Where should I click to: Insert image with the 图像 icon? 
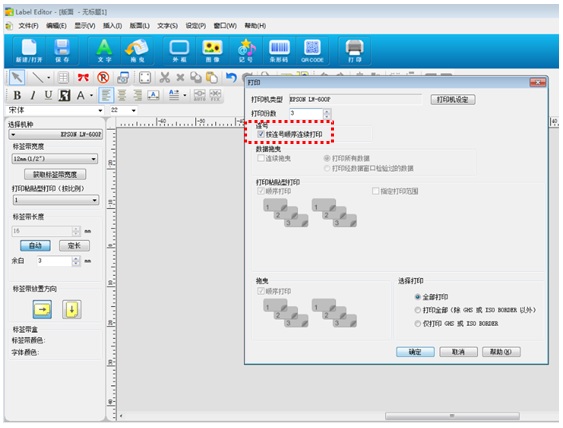(212, 51)
